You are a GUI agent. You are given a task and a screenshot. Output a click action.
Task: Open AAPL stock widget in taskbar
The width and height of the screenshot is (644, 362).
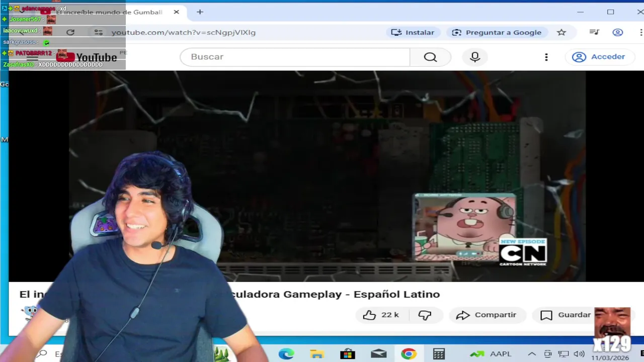491,354
